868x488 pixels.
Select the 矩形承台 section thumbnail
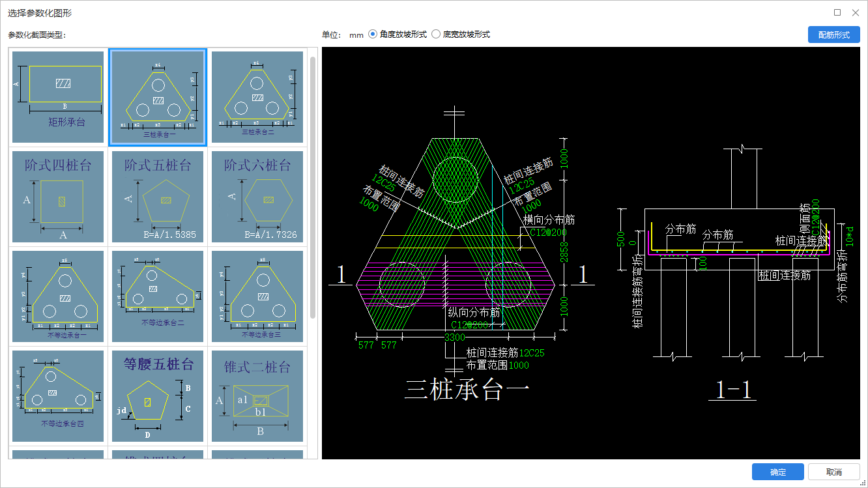click(58, 97)
